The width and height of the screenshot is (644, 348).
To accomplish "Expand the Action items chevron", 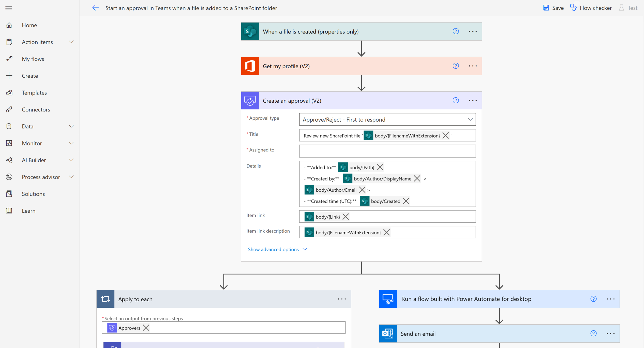I will click(71, 42).
